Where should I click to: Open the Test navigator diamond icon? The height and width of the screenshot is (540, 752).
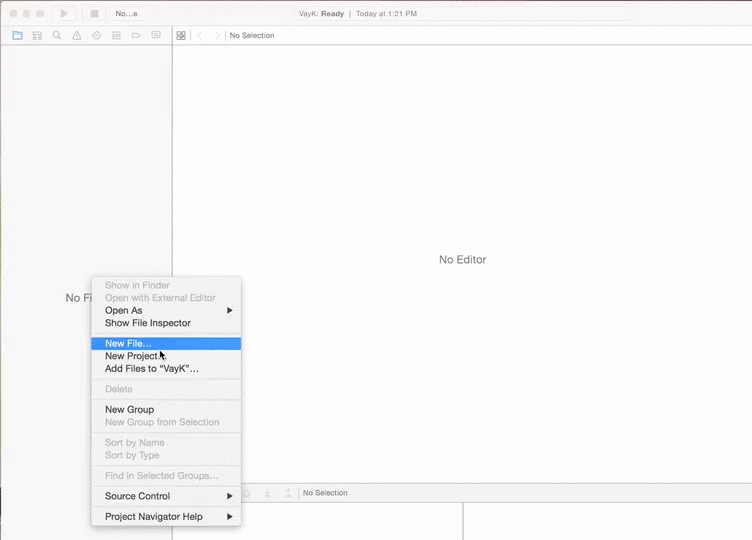pos(97,35)
